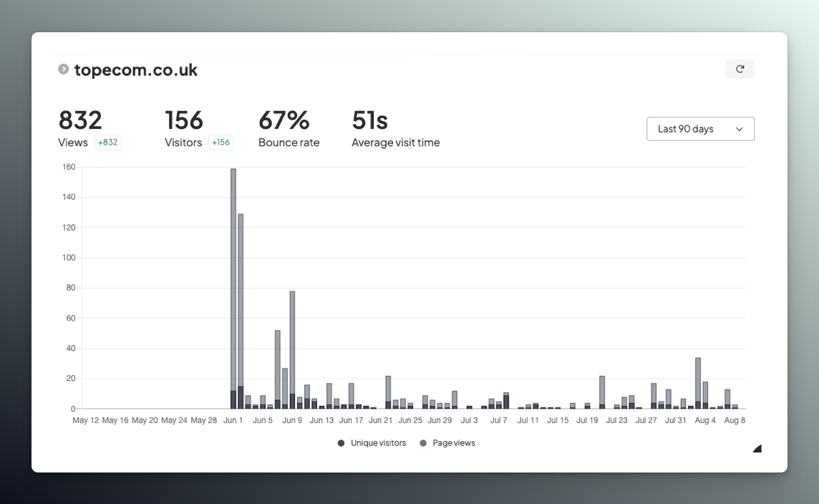This screenshot has height=504, width=819.
Task: Toggle the Page views series label
Action: click(453, 443)
